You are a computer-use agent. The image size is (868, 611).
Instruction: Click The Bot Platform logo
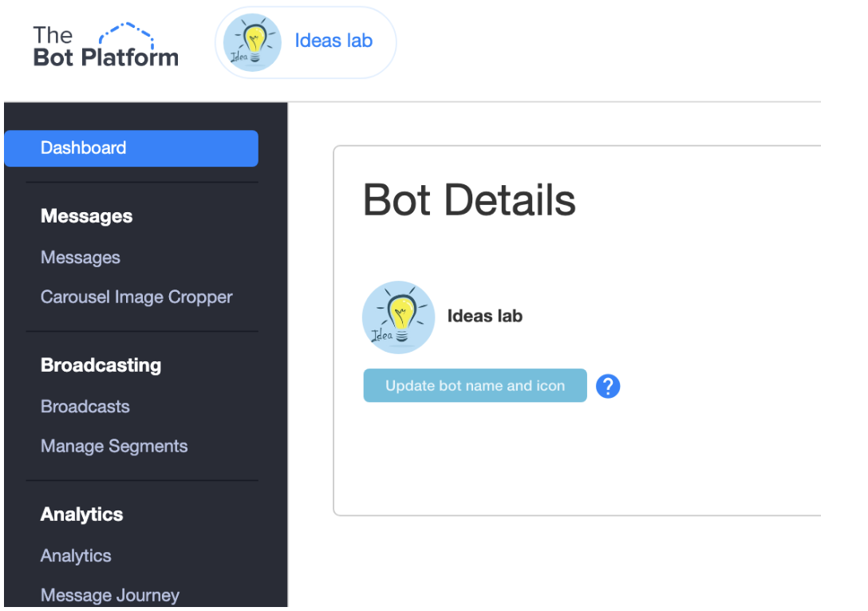coord(106,46)
